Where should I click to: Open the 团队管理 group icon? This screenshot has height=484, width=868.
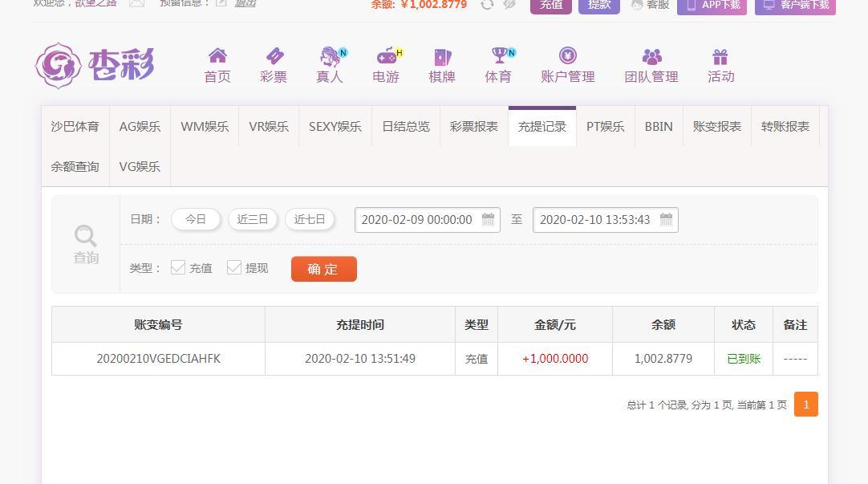coord(651,56)
